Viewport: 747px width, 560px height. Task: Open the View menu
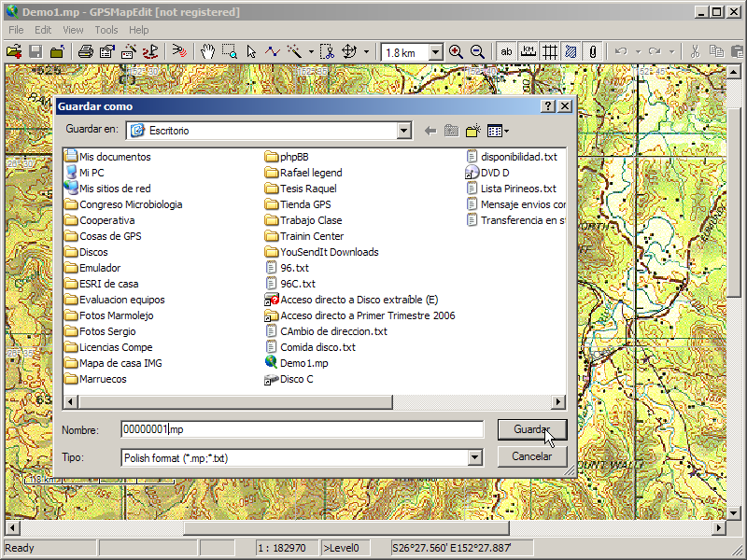[x=73, y=30]
